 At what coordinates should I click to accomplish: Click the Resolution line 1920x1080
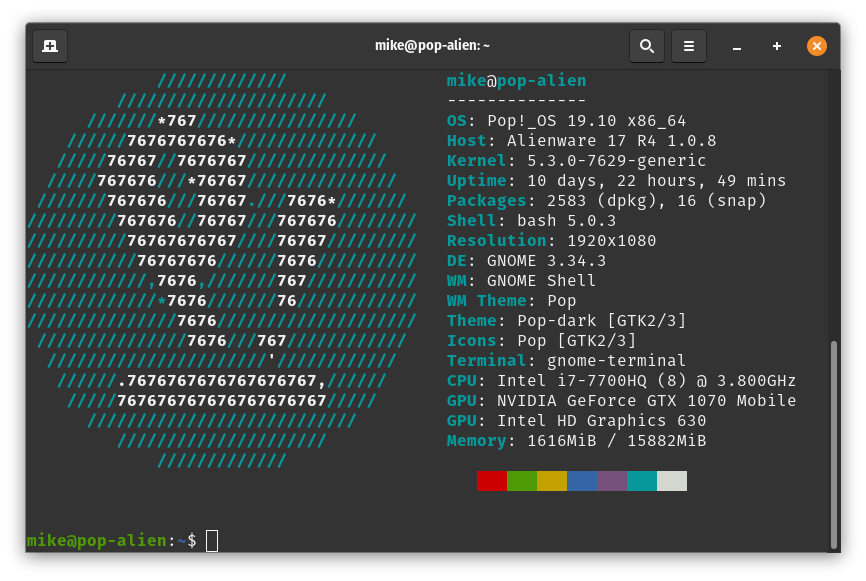[x=551, y=241]
